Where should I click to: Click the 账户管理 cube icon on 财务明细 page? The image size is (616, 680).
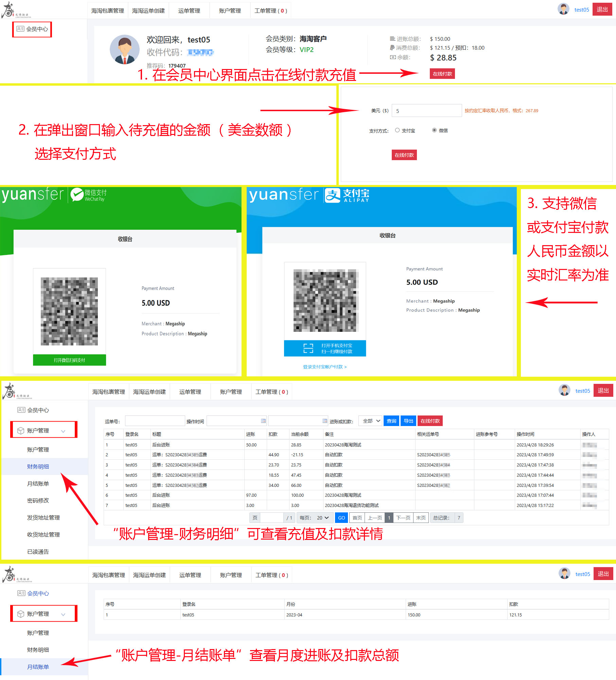pos(21,430)
